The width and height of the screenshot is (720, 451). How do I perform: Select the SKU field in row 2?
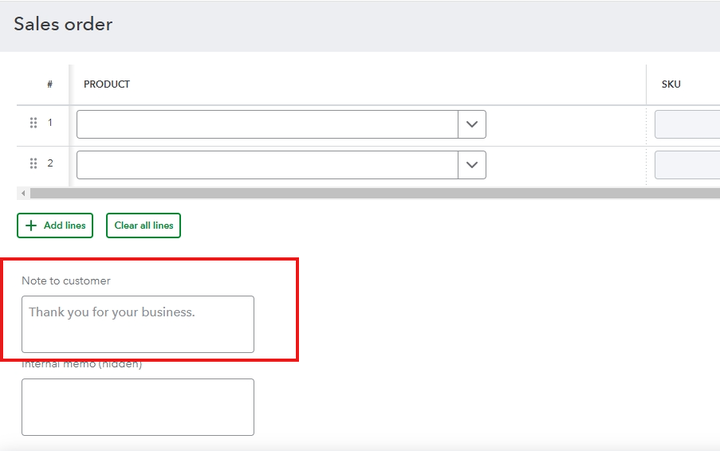point(688,165)
